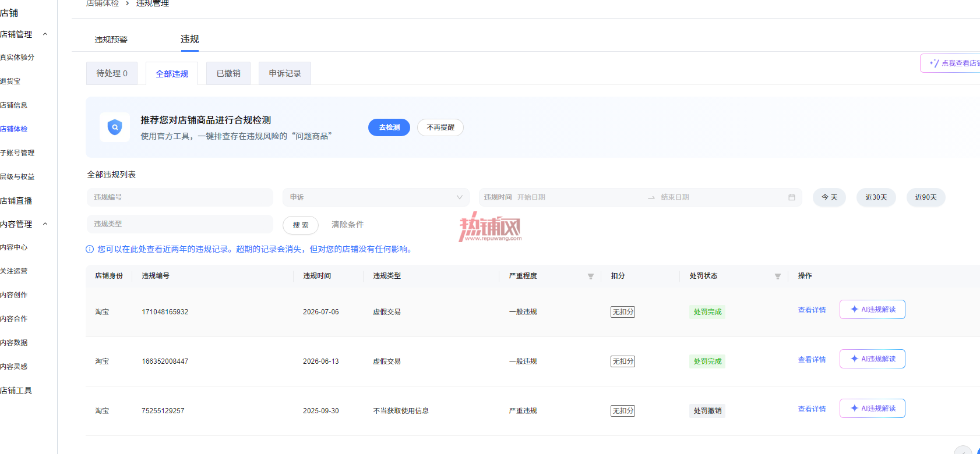Click AI违规解读 for violation 171048165932

(x=872, y=310)
